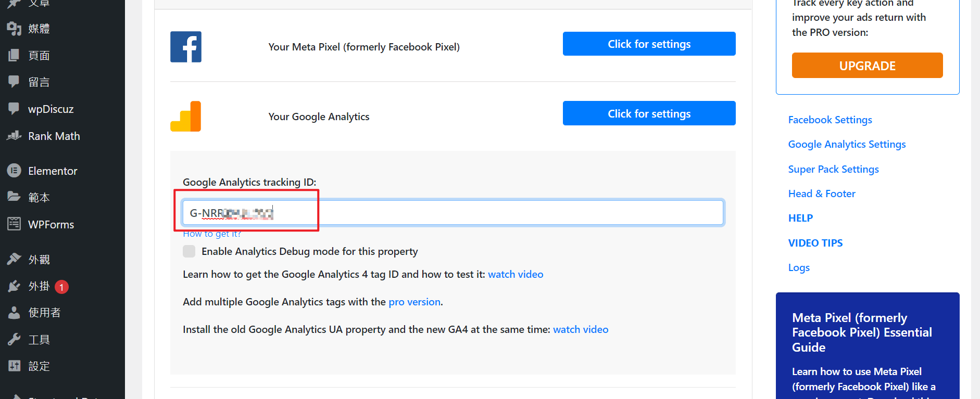Click 'Meta Pixel Essential Guide' heading
The image size is (980, 399).
(862, 332)
